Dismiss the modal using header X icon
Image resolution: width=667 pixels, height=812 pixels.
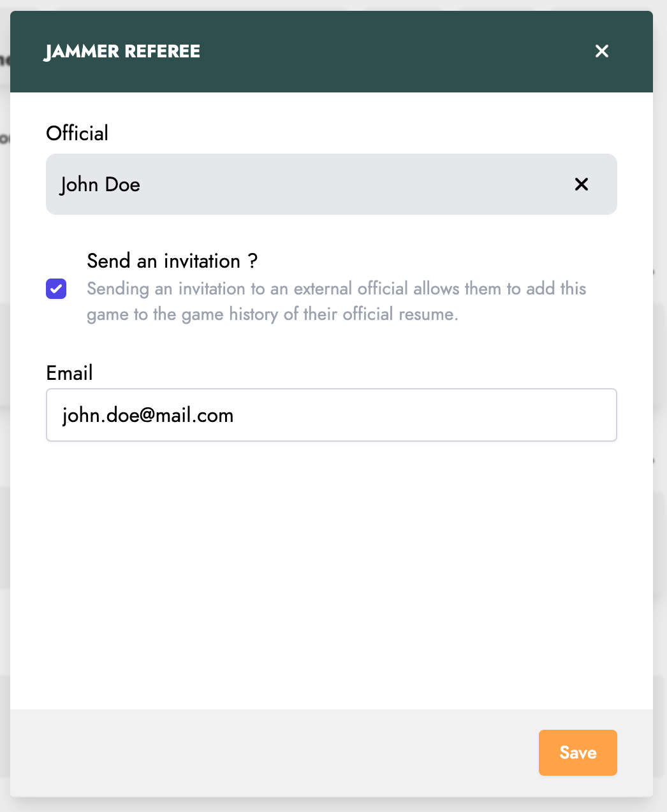pyautogui.click(x=601, y=51)
